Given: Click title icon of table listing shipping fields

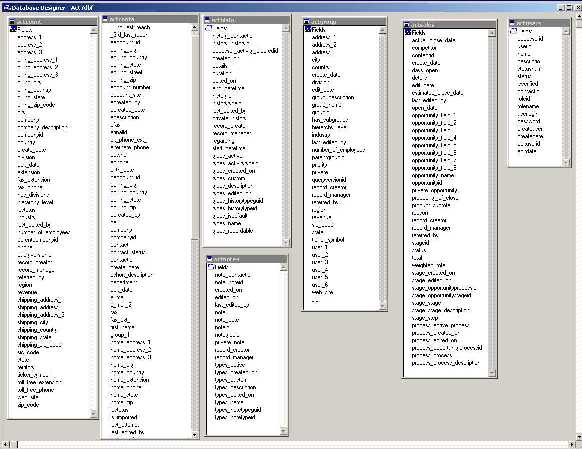Looking at the screenshot, I should (x=12, y=22).
